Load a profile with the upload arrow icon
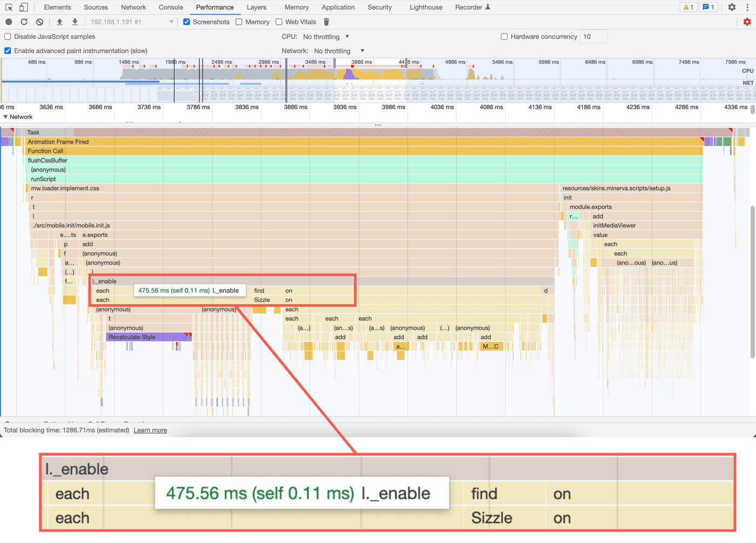This screenshot has width=756, height=543. tap(59, 22)
